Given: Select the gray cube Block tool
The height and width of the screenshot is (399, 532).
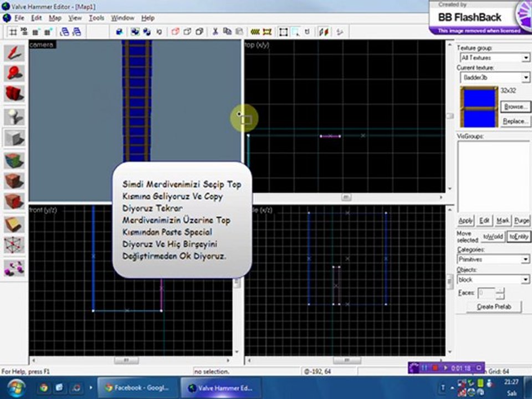Looking at the screenshot, I should click(14, 138).
